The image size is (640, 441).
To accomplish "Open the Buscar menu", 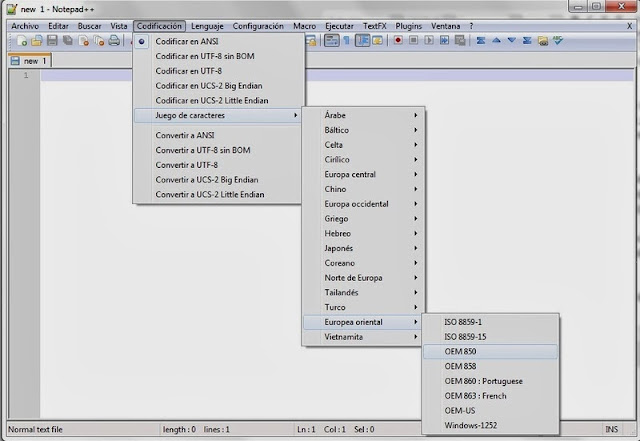I will pyautogui.click(x=89, y=26).
